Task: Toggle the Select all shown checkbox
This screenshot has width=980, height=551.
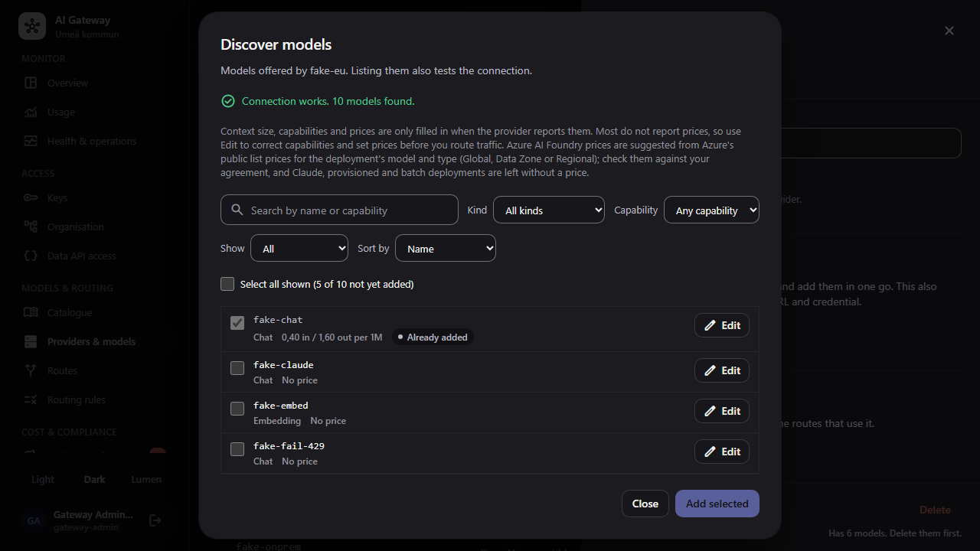Action: (x=227, y=284)
